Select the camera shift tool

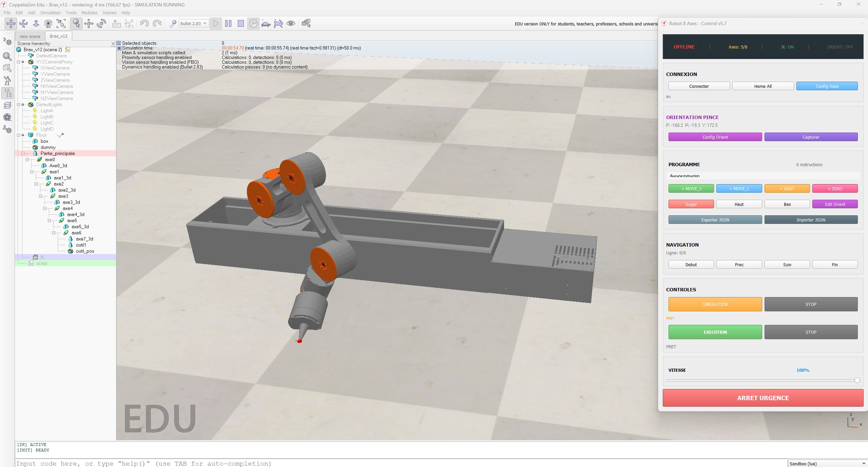36,23
